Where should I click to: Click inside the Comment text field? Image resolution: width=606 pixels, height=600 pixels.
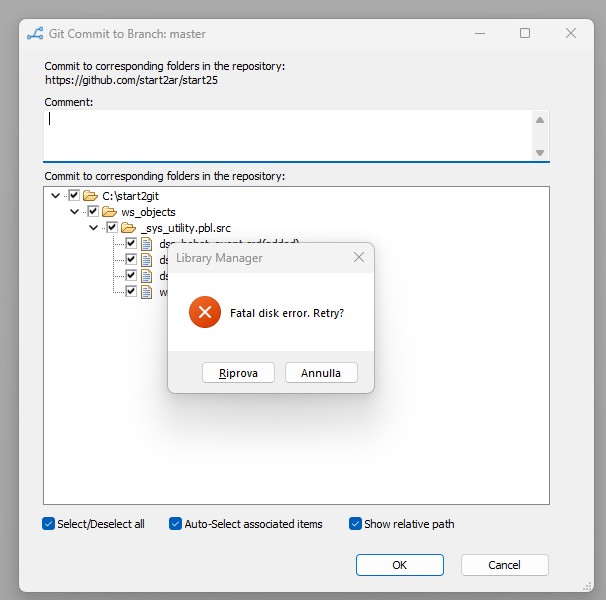click(287, 134)
